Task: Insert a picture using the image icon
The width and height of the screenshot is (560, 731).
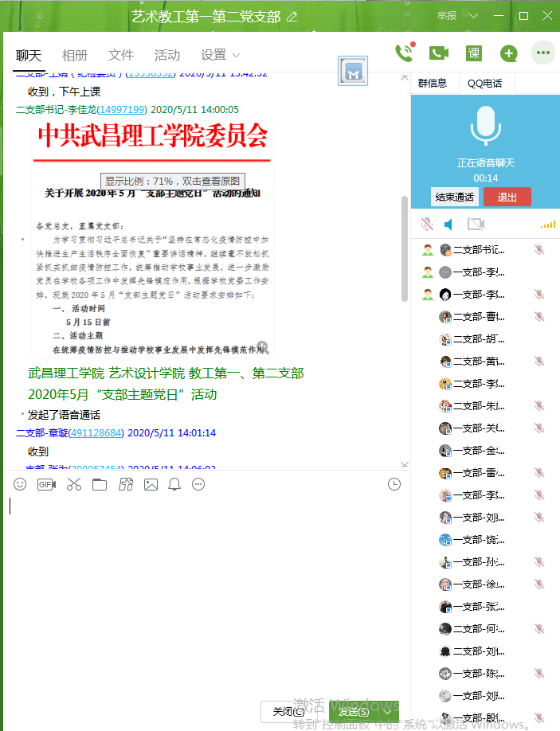Action: point(151,484)
